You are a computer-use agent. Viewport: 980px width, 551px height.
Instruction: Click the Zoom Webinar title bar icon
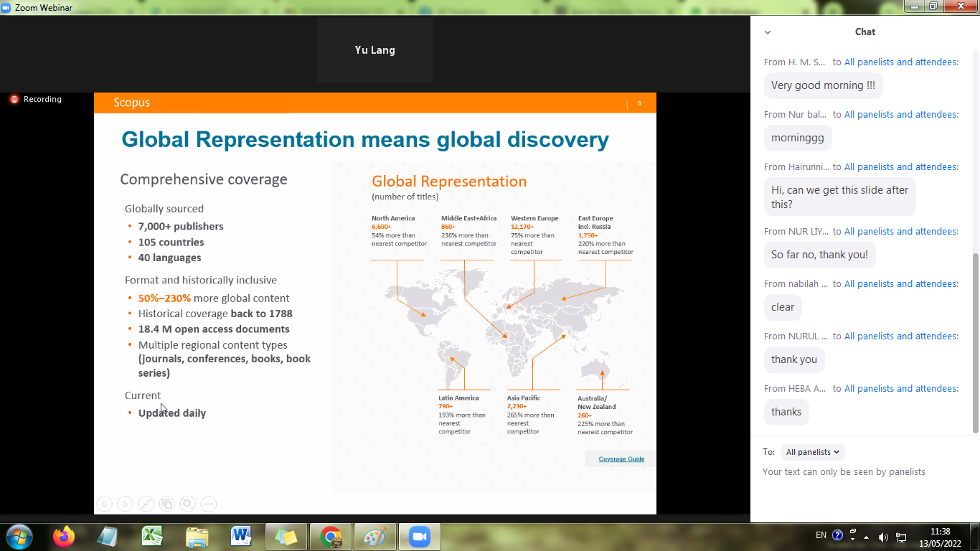pos(6,7)
